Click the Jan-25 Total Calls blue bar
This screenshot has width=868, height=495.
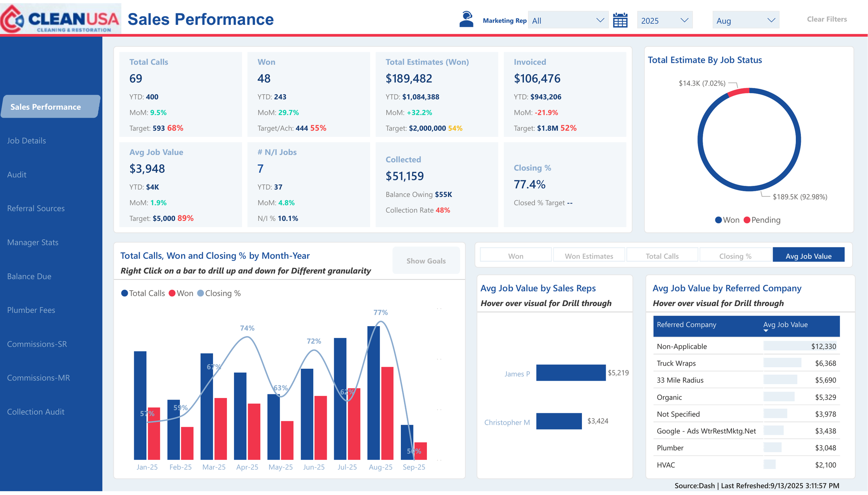(140, 405)
